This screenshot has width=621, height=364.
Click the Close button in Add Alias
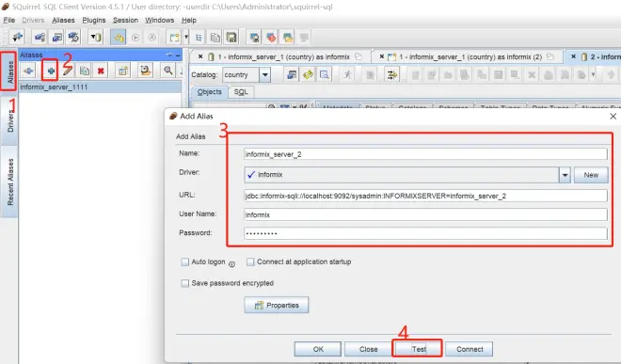pyautogui.click(x=368, y=349)
